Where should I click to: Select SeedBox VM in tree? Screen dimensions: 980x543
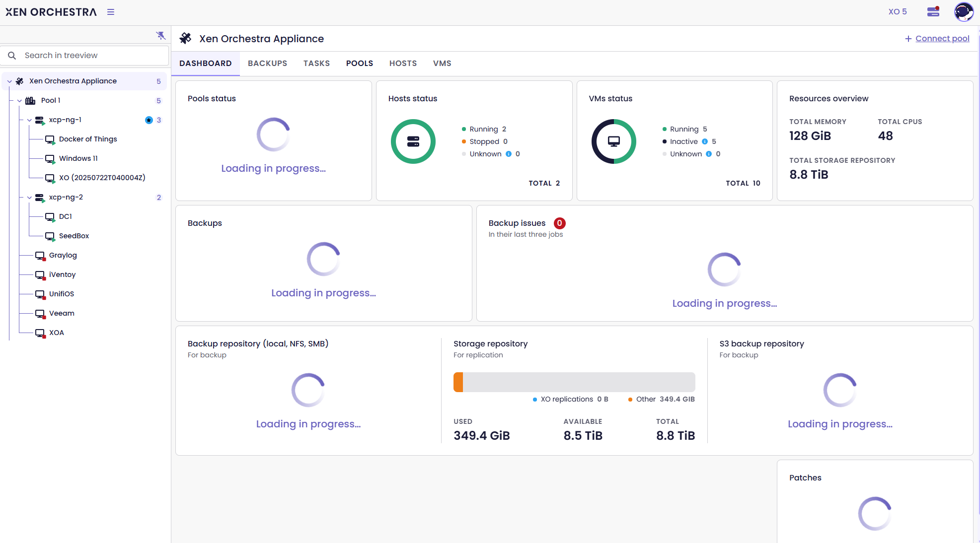pyautogui.click(x=74, y=236)
